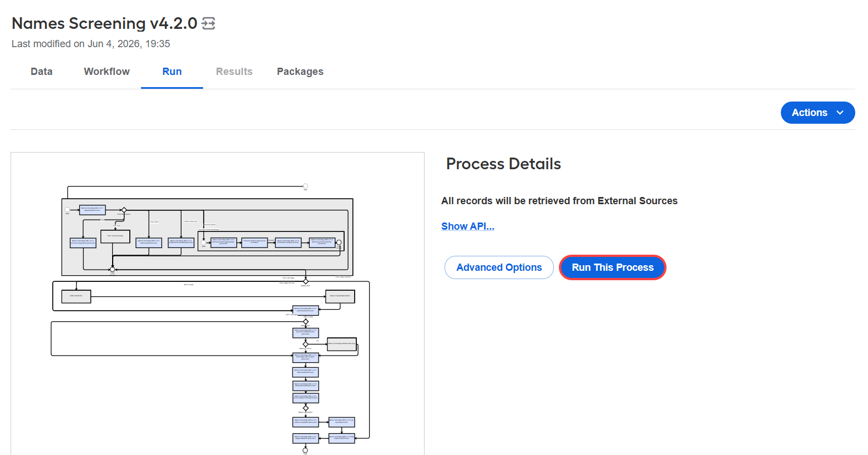Viewport: 868px width, 455px height.
Task: Select the topmost Start event circle in the diagram
Action: tap(305, 186)
